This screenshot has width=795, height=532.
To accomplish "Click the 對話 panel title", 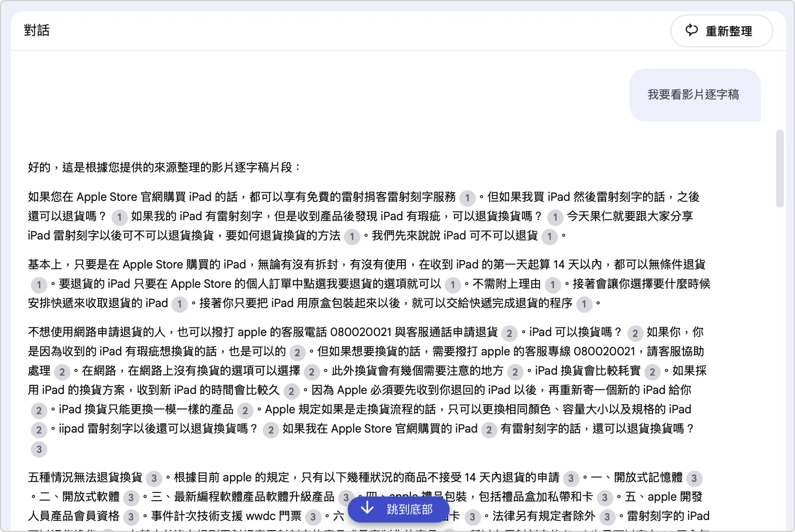I will tap(37, 30).
